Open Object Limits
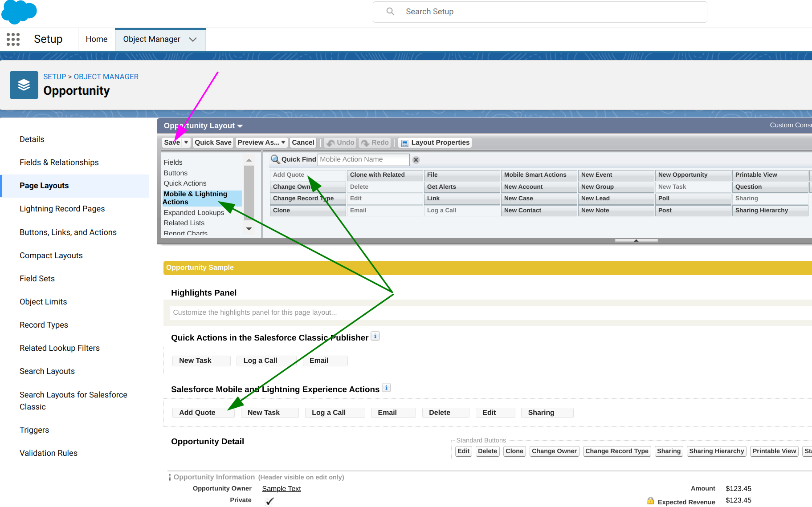 point(43,302)
